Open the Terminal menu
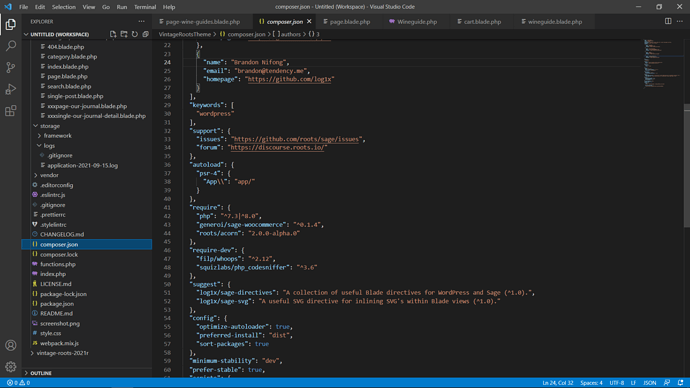This screenshot has width=690, height=388. 145,7
